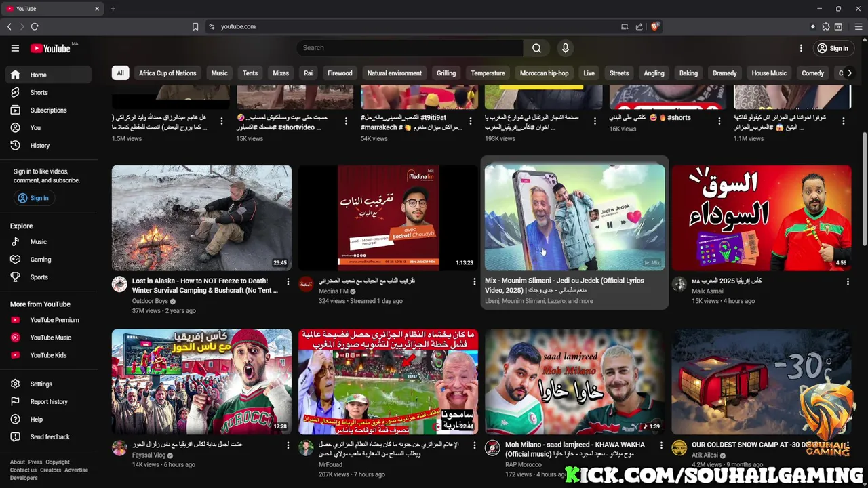The width and height of the screenshot is (868, 488).
Task: Open a new browser tab
Action: [113, 9]
